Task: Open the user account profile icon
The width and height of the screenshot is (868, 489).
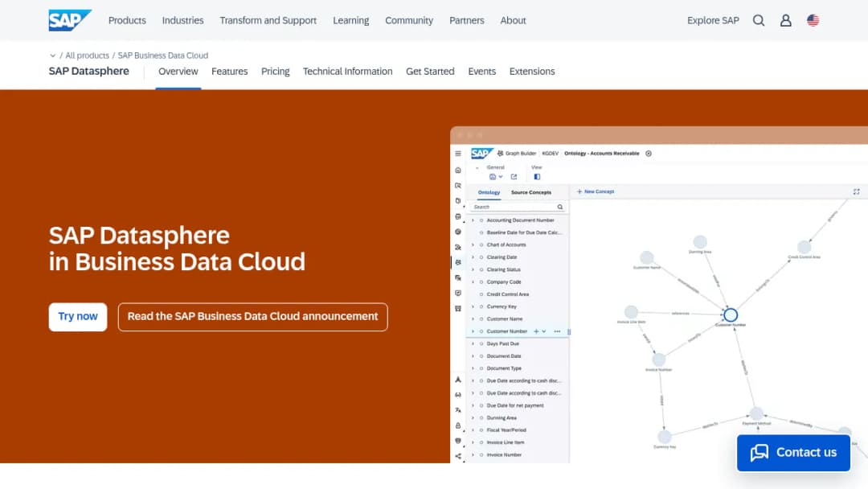Action: pyautogui.click(x=785, y=20)
